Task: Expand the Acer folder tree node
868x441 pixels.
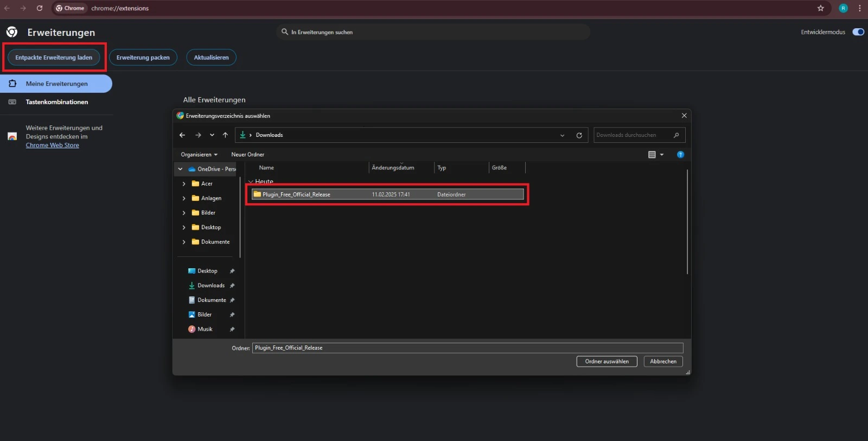Action: coord(184,184)
